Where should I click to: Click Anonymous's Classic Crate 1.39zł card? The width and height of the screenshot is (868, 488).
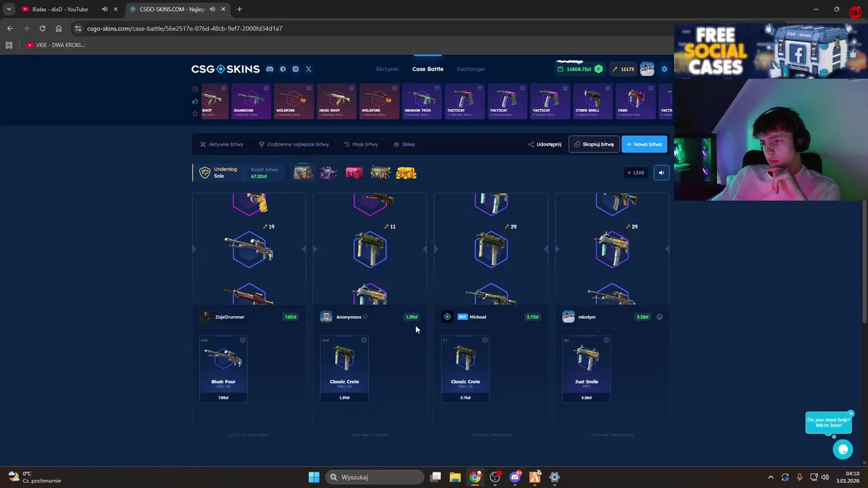click(344, 369)
